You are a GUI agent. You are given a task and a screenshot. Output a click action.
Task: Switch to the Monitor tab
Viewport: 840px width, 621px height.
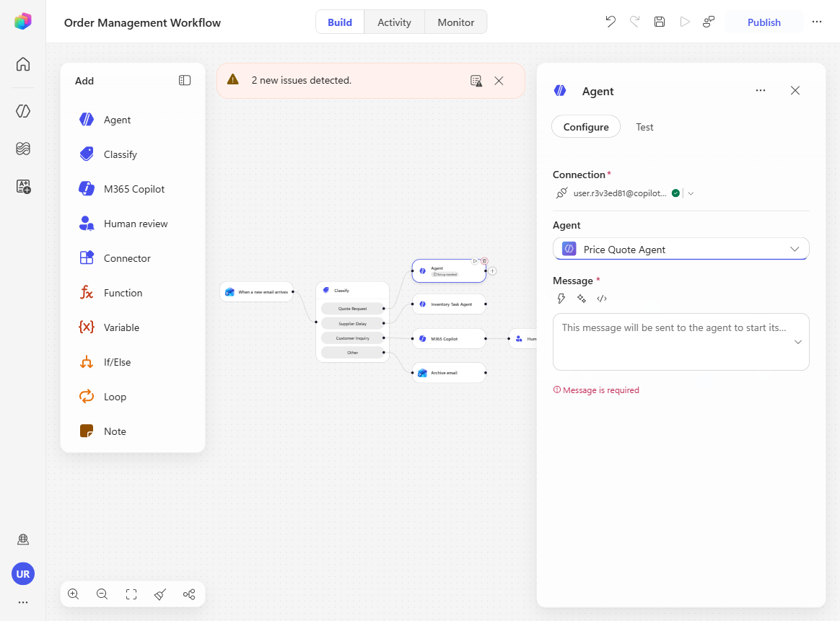click(456, 22)
